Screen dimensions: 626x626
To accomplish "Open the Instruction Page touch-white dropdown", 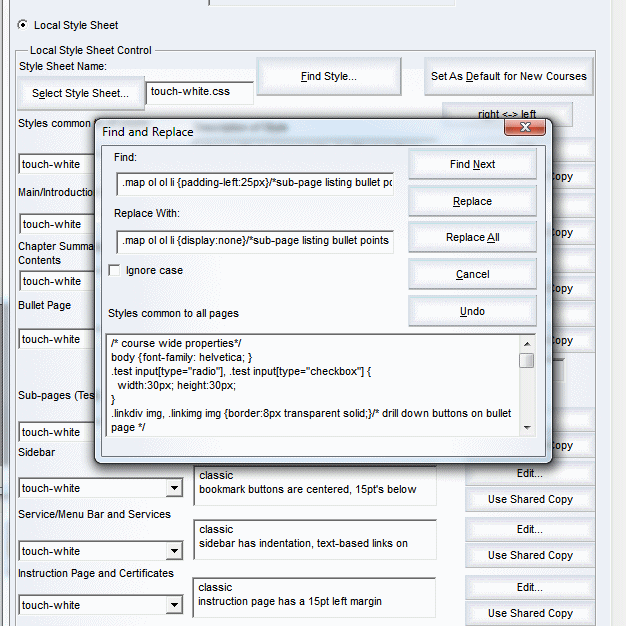I will [174, 605].
